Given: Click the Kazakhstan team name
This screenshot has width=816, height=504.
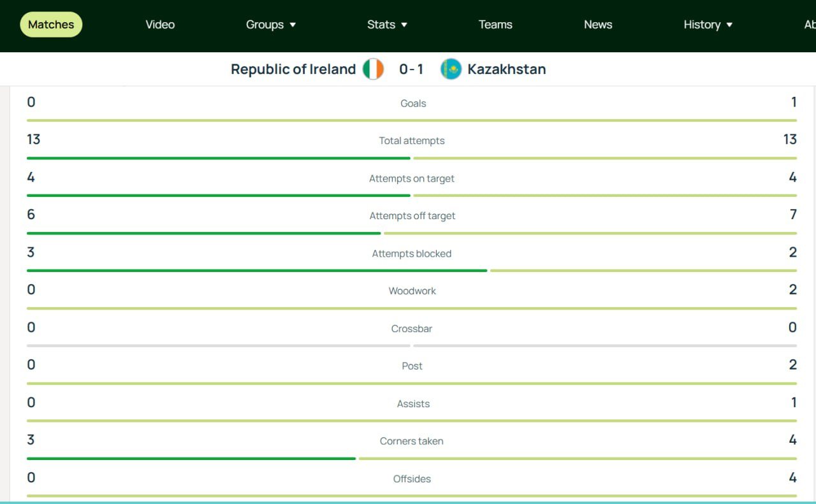Looking at the screenshot, I should coord(507,69).
